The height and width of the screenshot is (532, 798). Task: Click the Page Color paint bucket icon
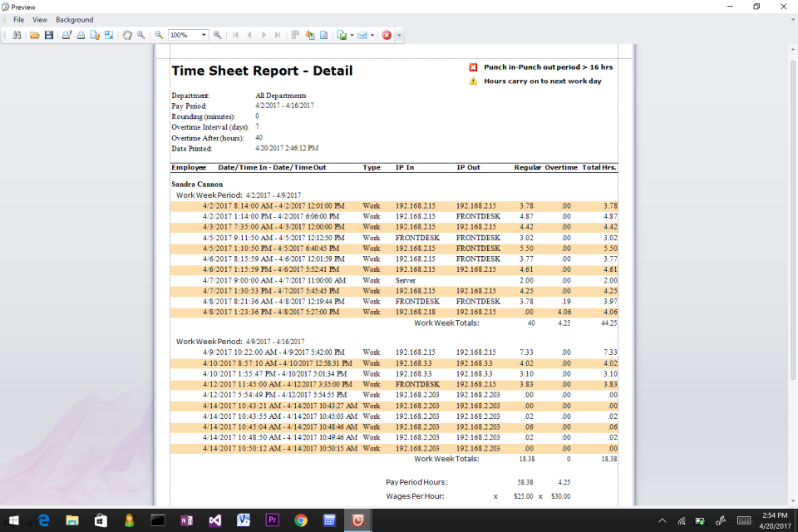tap(309, 35)
